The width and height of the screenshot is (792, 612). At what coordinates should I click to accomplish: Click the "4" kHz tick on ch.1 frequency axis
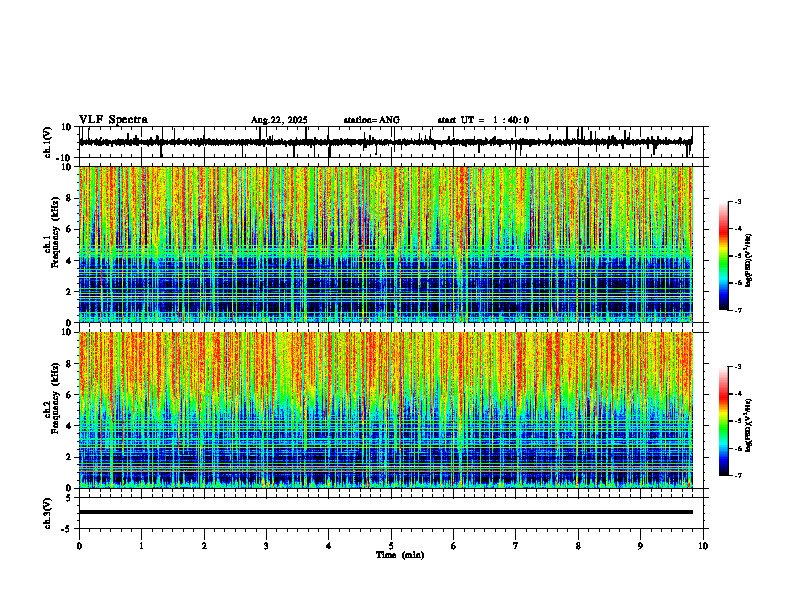pyautogui.click(x=69, y=261)
